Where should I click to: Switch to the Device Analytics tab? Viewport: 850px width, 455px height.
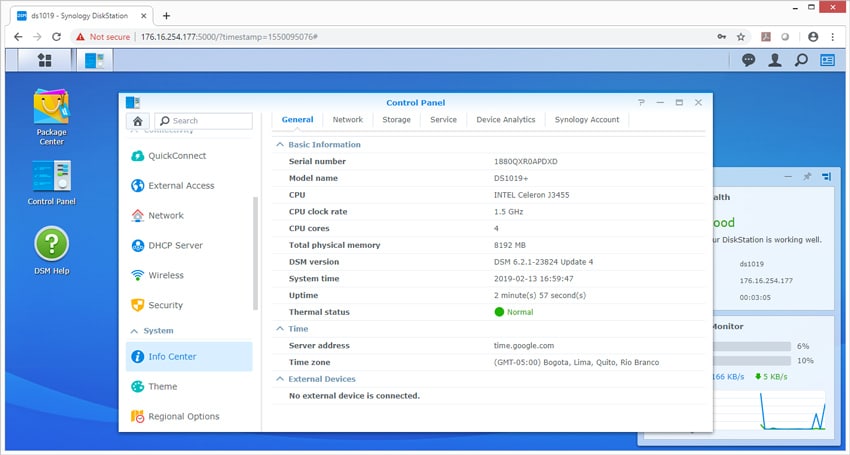[x=506, y=119]
